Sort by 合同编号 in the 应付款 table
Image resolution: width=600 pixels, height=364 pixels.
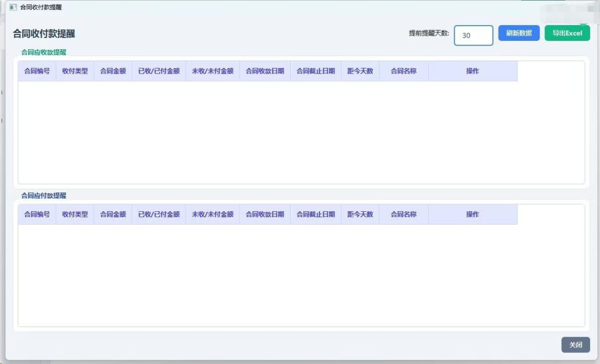click(x=37, y=215)
